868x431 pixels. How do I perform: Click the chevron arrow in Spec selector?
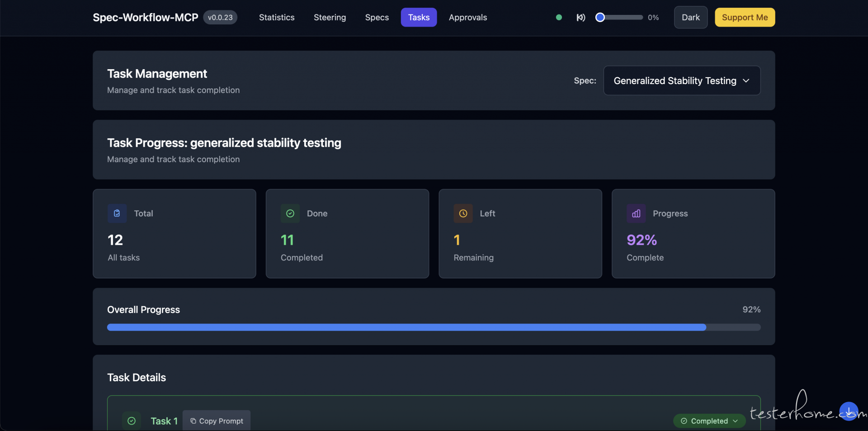746,81
